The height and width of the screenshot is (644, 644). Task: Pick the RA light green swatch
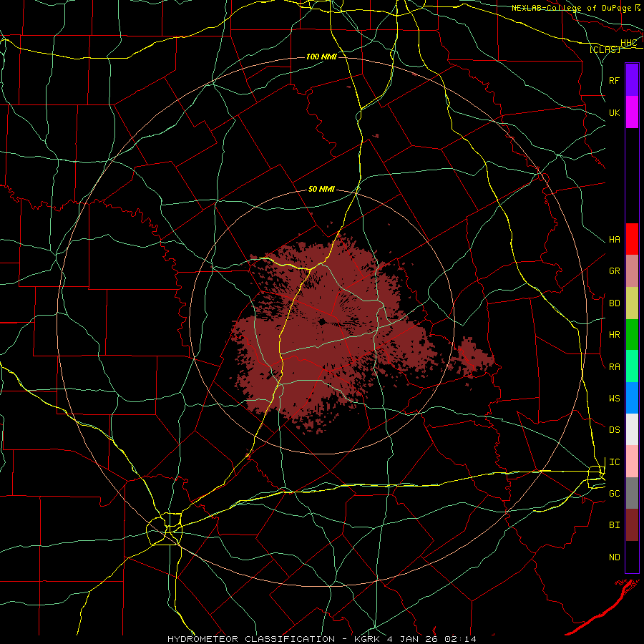coord(632,366)
